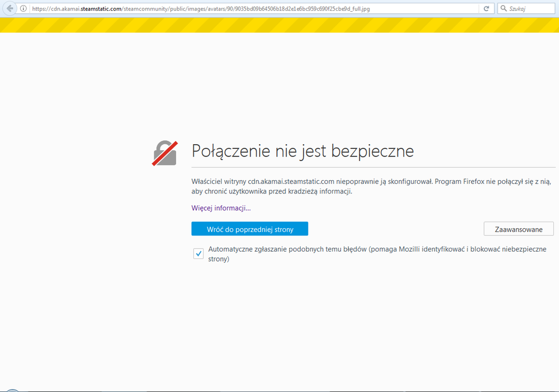Open the Windows Start orb
Viewport: 559px width, 392px height.
pos(11,390)
